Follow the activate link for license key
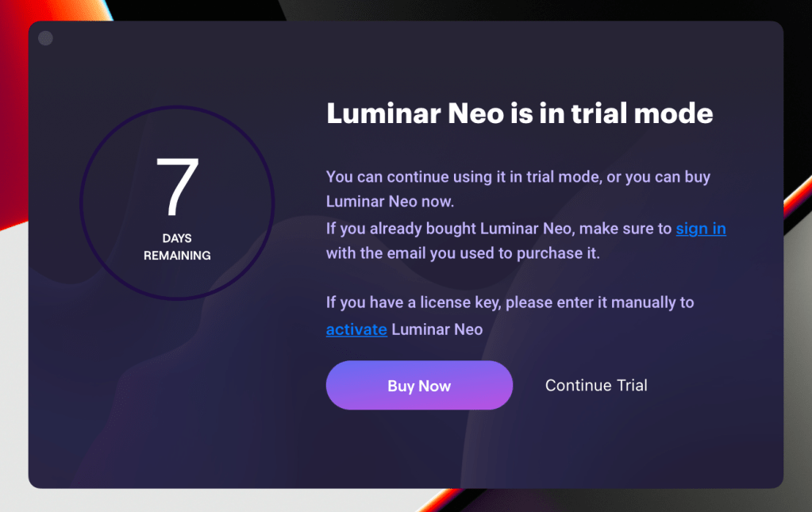 coord(356,329)
